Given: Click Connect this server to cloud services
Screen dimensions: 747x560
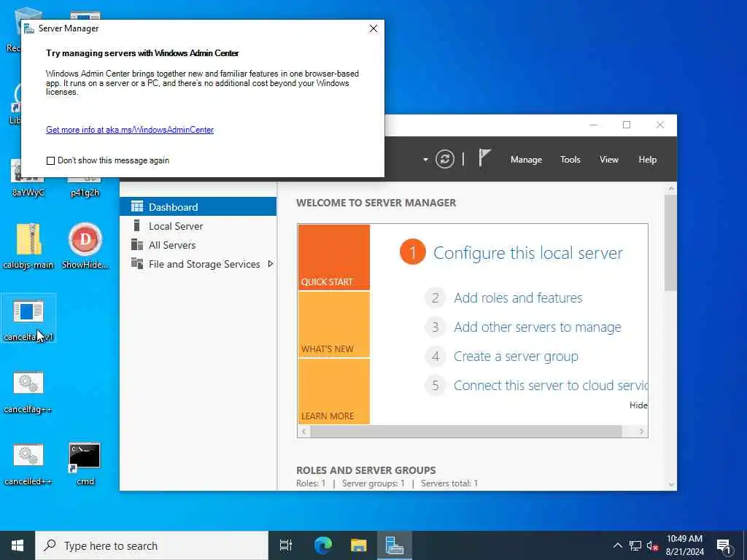Looking at the screenshot, I should 550,385.
